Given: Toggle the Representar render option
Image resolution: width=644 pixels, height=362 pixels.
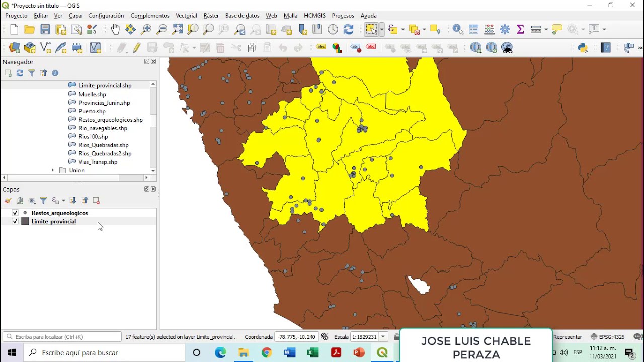Looking at the screenshot, I should pyautogui.click(x=568, y=337).
